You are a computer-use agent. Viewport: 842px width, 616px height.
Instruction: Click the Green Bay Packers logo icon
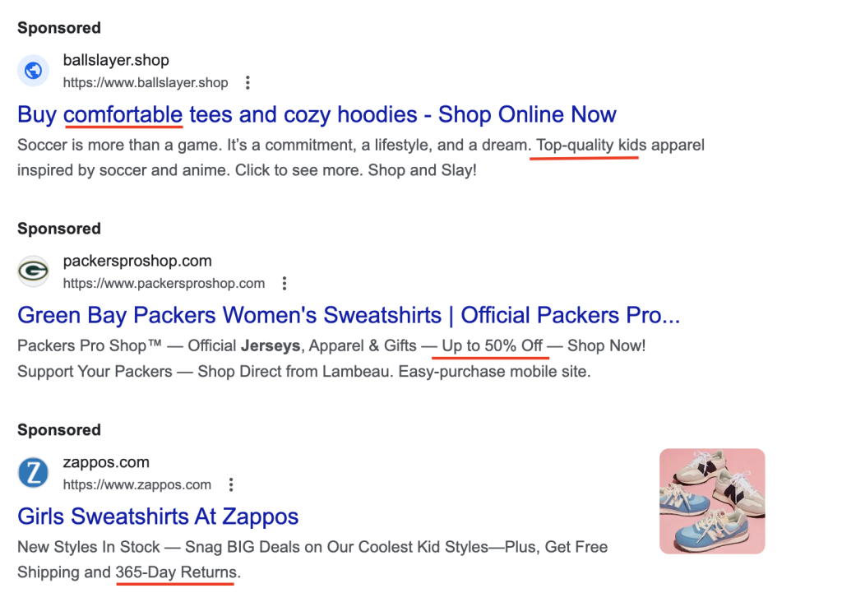(x=34, y=271)
